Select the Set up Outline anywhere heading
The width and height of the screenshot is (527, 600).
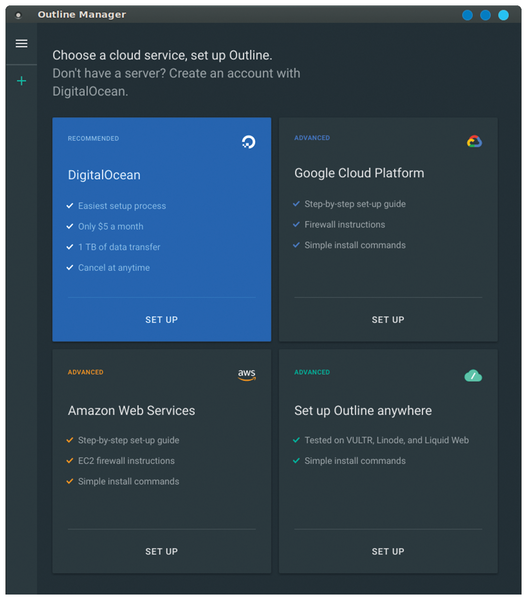363,411
